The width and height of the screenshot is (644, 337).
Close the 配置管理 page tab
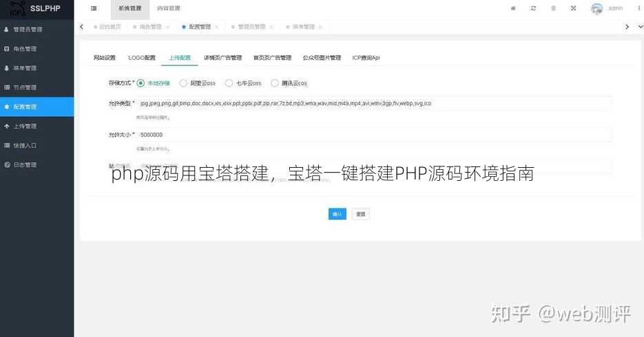tap(217, 27)
